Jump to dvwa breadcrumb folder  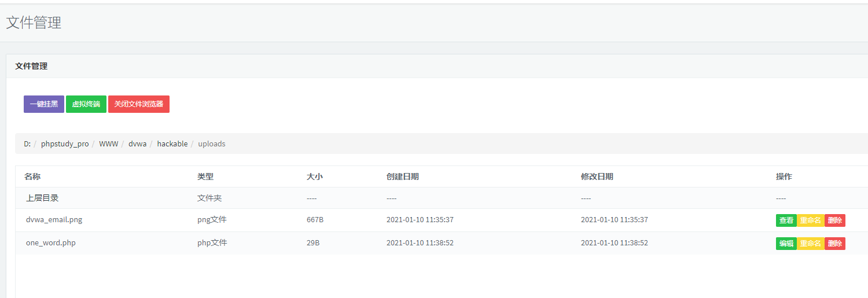tap(137, 144)
